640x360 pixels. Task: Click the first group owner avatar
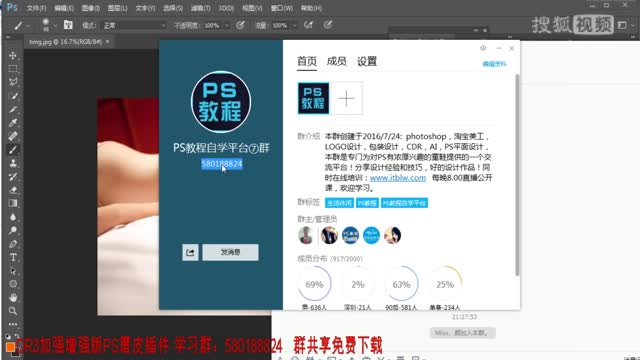coord(306,235)
